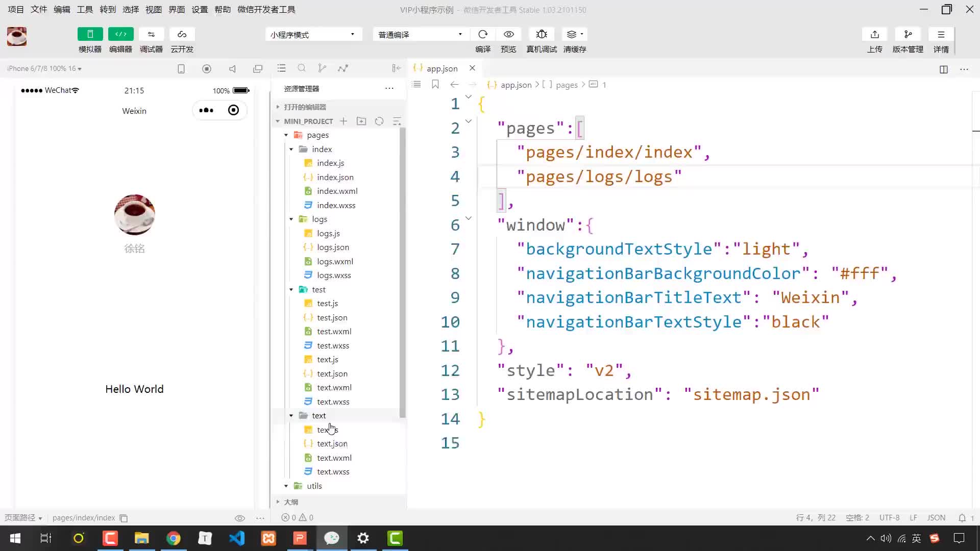Click the new folder icon in MINI_PROJECT
This screenshot has height=551, width=980.
[x=361, y=121]
